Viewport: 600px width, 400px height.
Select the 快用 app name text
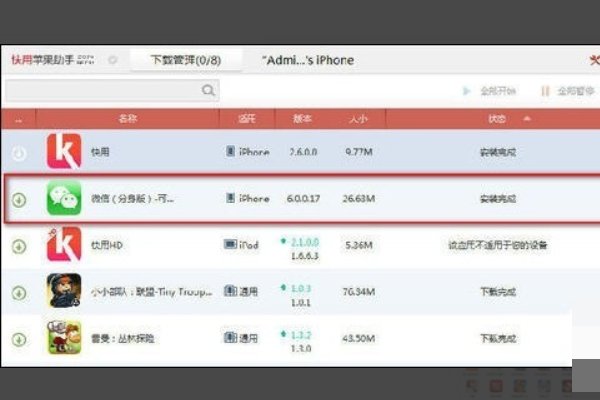[x=100, y=152]
